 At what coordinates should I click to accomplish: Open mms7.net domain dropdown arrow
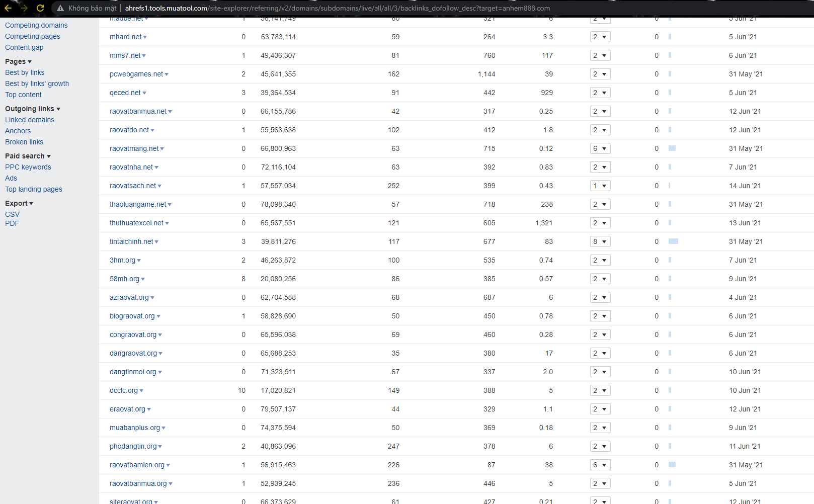point(144,56)
